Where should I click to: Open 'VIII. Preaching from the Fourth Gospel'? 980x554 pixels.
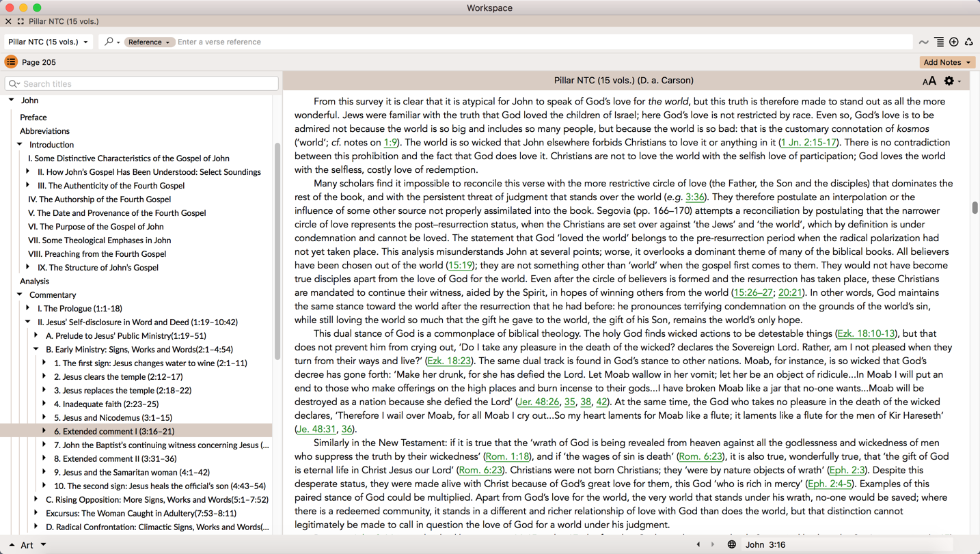click(x=97, y=254)
